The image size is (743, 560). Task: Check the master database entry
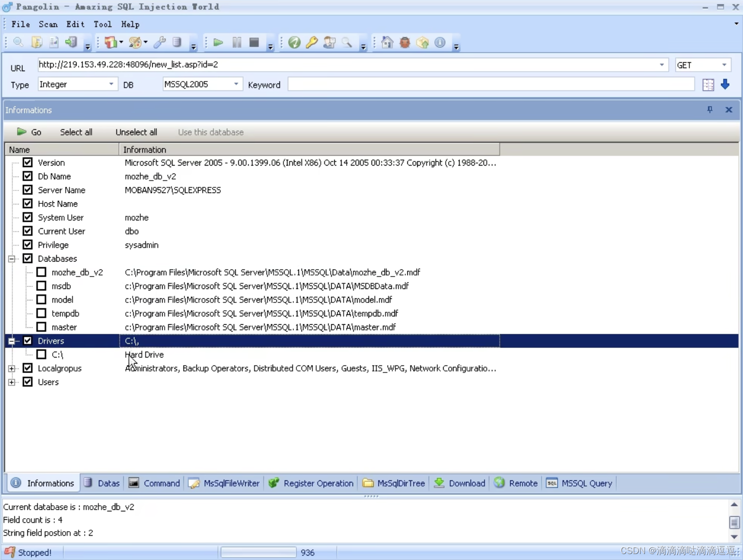tap(41, 327)
